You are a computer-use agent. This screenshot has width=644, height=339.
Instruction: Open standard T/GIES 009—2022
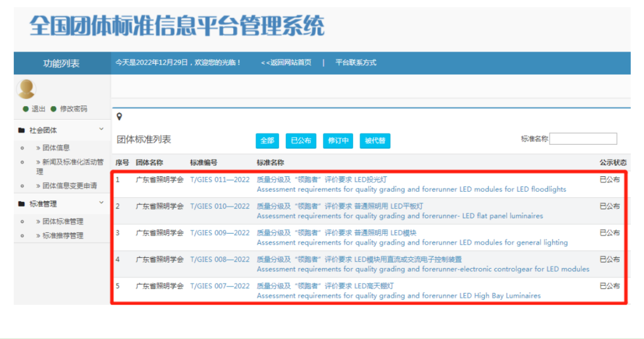click(x=219, y=233)
